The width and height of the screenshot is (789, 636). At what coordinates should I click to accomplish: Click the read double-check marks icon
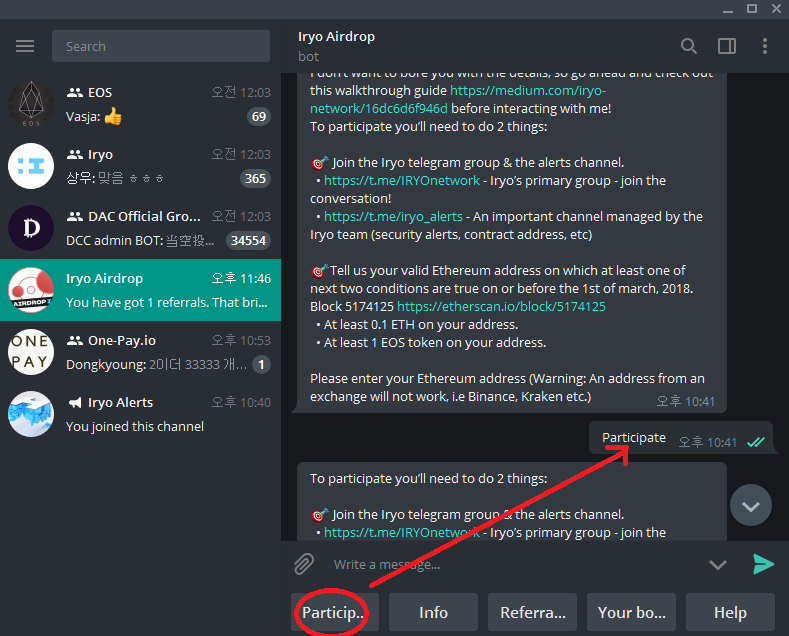755,442
